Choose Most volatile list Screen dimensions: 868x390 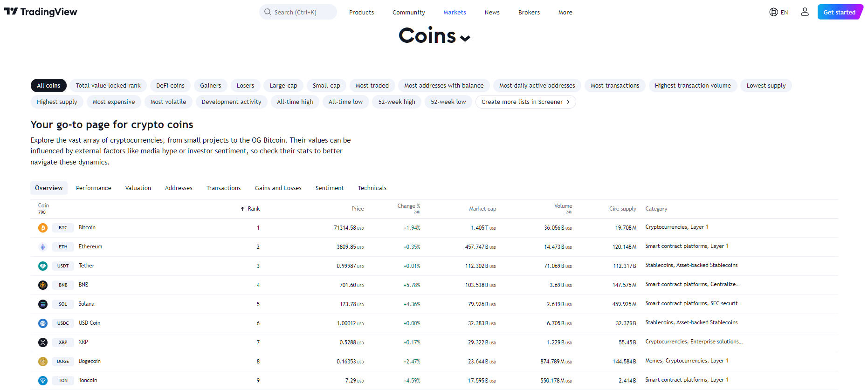tap(168, 102)
